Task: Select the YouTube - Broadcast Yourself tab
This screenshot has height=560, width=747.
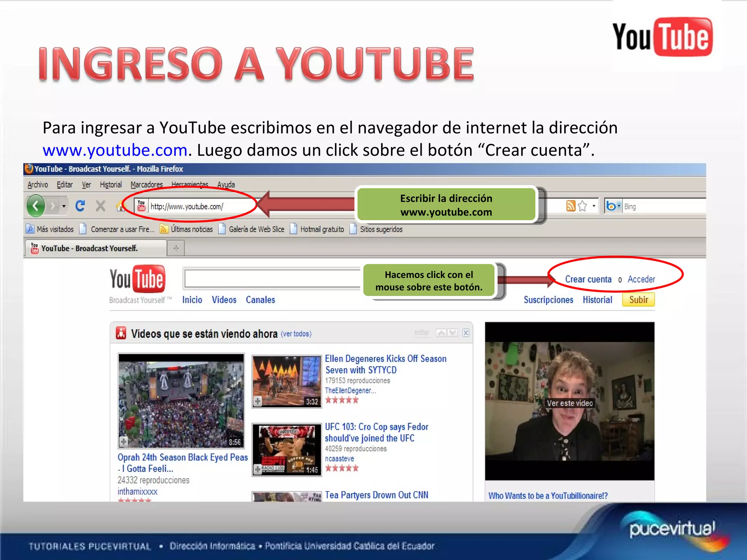Action: [x=96, y=248]
